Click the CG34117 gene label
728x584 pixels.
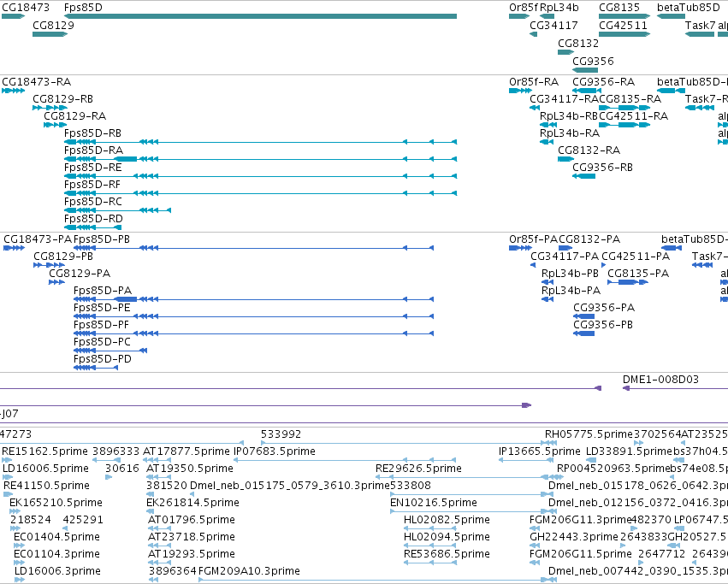click(553, 25)
